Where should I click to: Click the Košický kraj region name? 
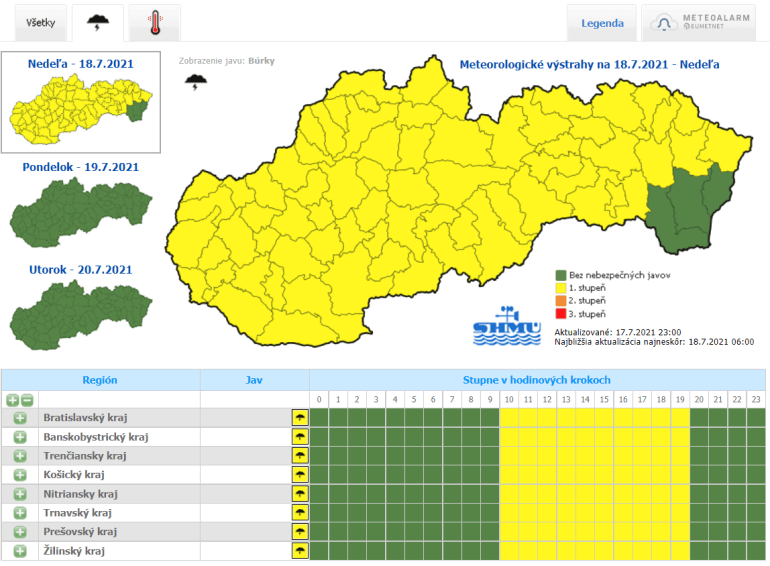[x=74, y=475]
